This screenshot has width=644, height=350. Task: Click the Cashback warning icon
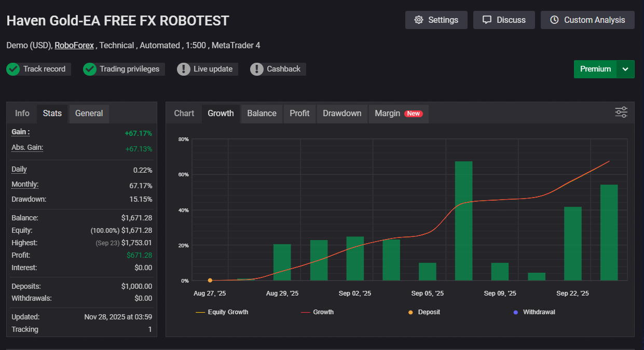click(257, 69)
